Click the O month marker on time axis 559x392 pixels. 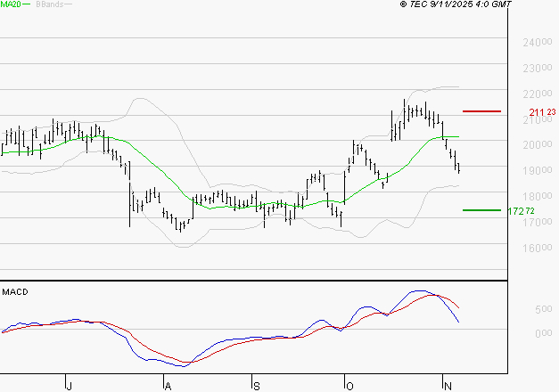pyautogui.click(x=349, y=386)
